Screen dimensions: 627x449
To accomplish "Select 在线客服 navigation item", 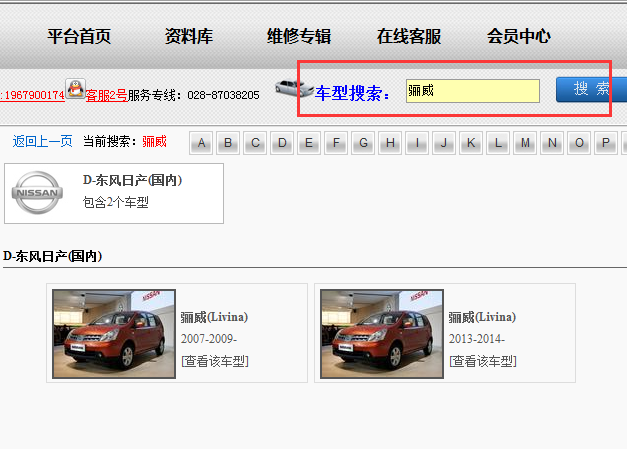I will click(x=409, y=36).
